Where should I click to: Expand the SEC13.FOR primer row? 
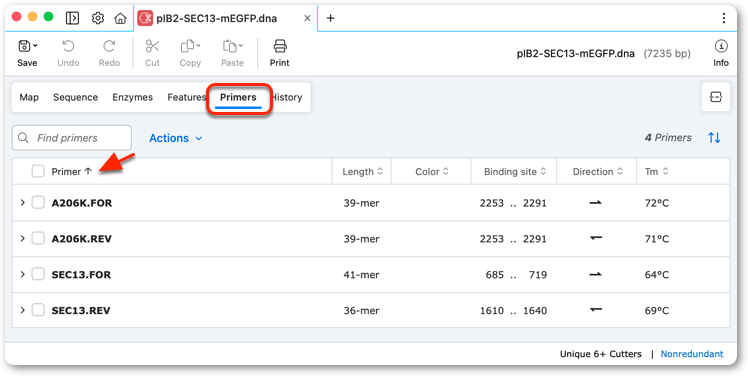click(22, 274)
